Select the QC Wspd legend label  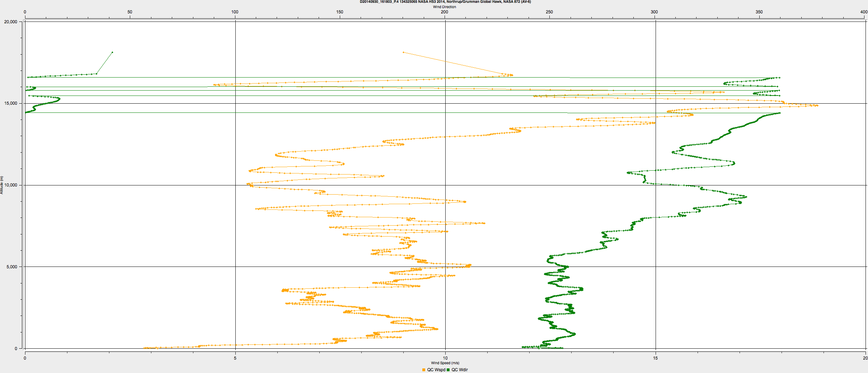click(x=436, y=370)
